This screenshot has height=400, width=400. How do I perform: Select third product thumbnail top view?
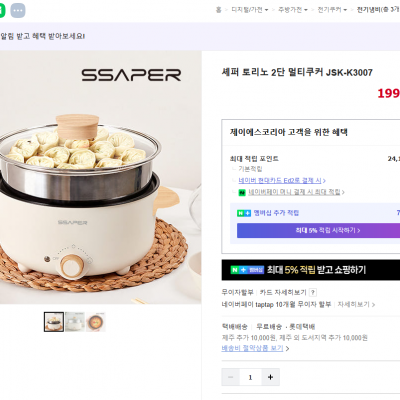pos(96,322)
